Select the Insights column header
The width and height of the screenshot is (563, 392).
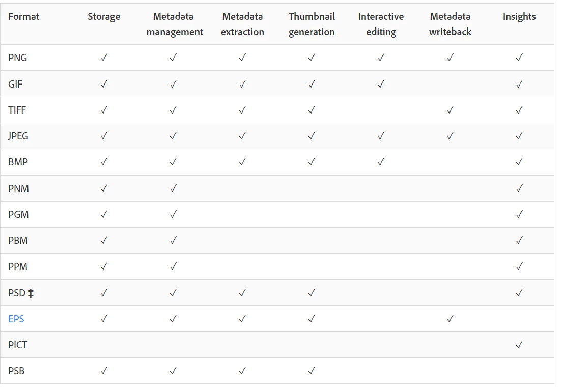pyautogui.click(x=519, y=17)
